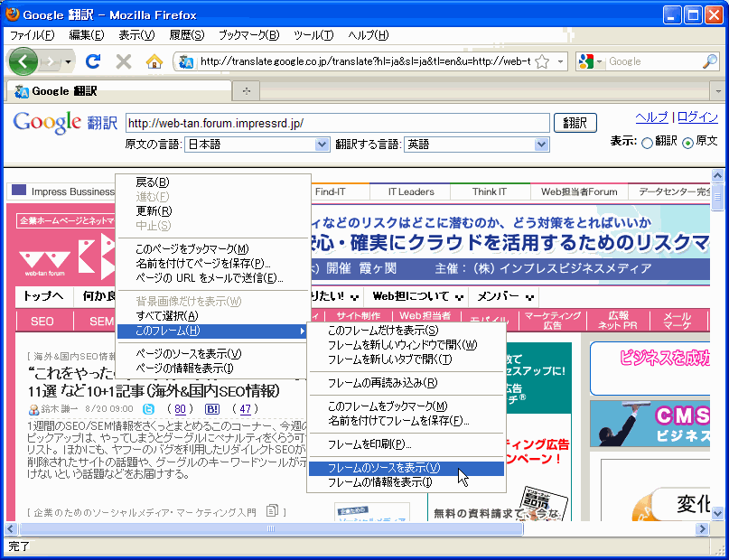This screenshot has height=560, width=729.
Task: Click the Google search engine icon
Action: tap(585, 61)
